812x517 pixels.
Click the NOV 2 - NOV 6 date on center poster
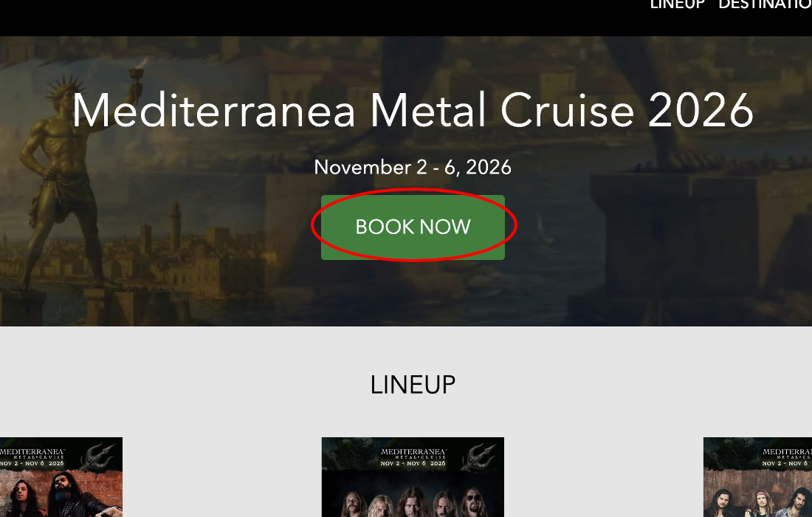tap(413, 463)
